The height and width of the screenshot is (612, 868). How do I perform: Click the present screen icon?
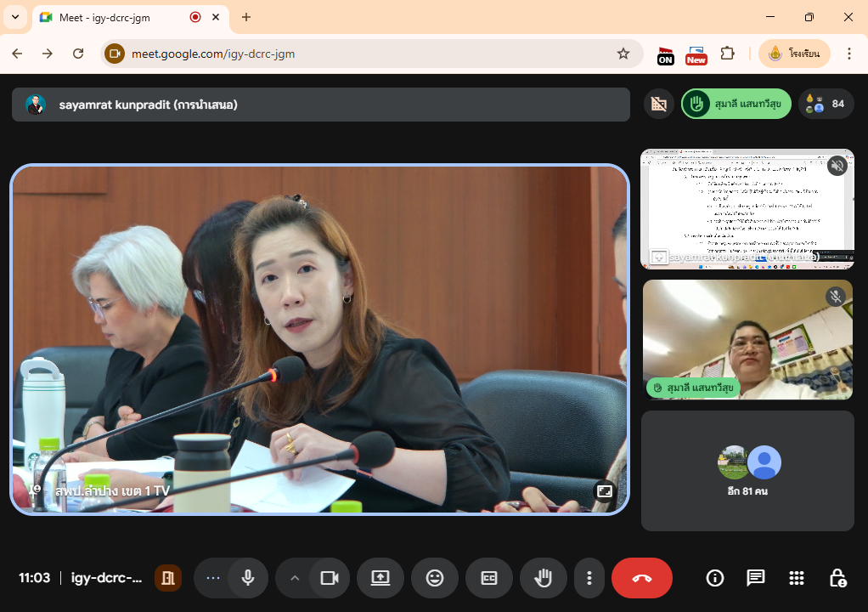tap(380, 578)
